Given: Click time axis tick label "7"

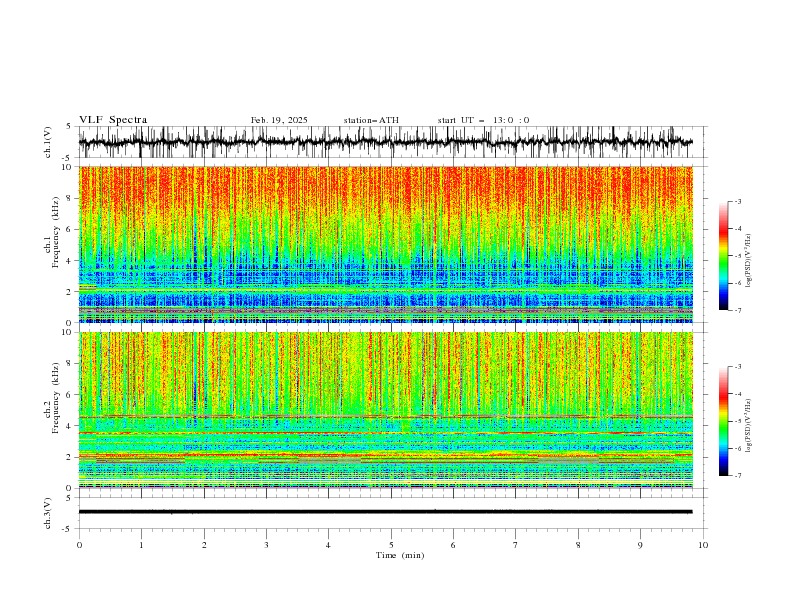Looking at the screenshot, I should tap(516, 545).
